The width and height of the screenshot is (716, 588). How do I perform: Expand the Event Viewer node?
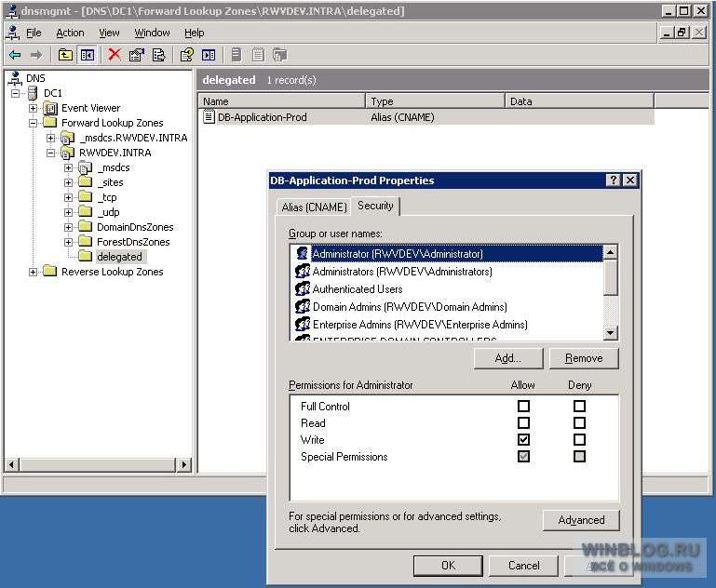point(33,108)
